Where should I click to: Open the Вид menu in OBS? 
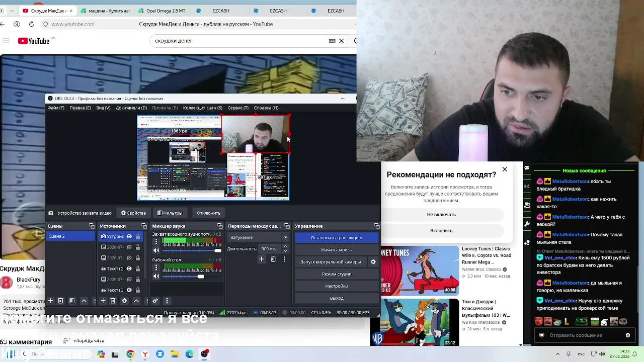point(103,108)
